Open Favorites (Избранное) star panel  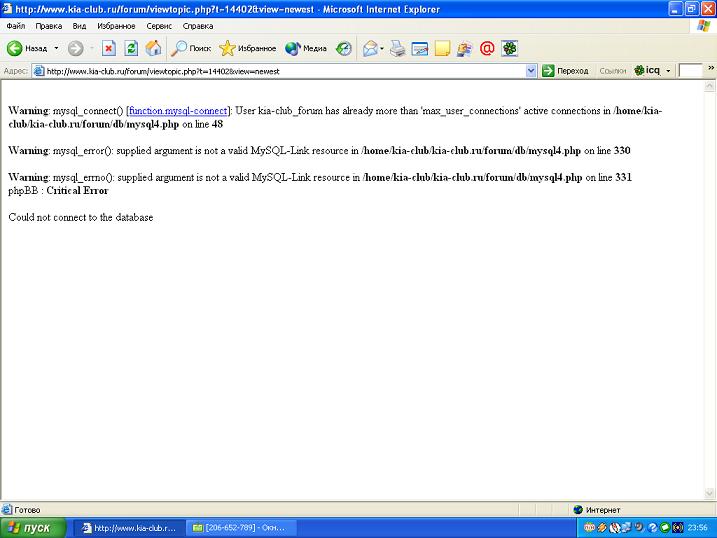247,48
